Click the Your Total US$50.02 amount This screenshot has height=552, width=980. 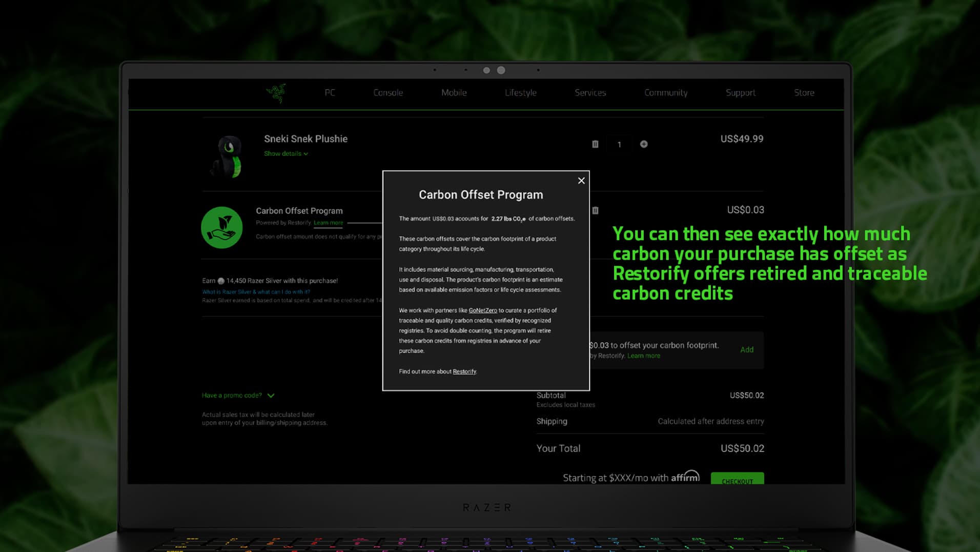742,448
